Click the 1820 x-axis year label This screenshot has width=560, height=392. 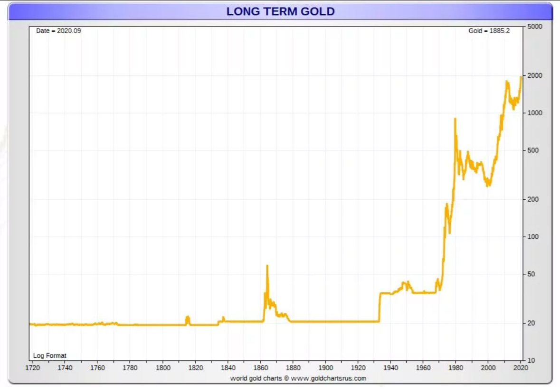(195, 368)
